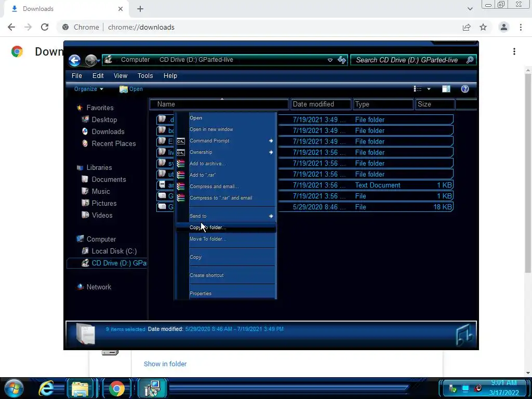Open recent pages dropdown near forward button
The width and height of the screenshot is (532, 399).
coord(98,61)
